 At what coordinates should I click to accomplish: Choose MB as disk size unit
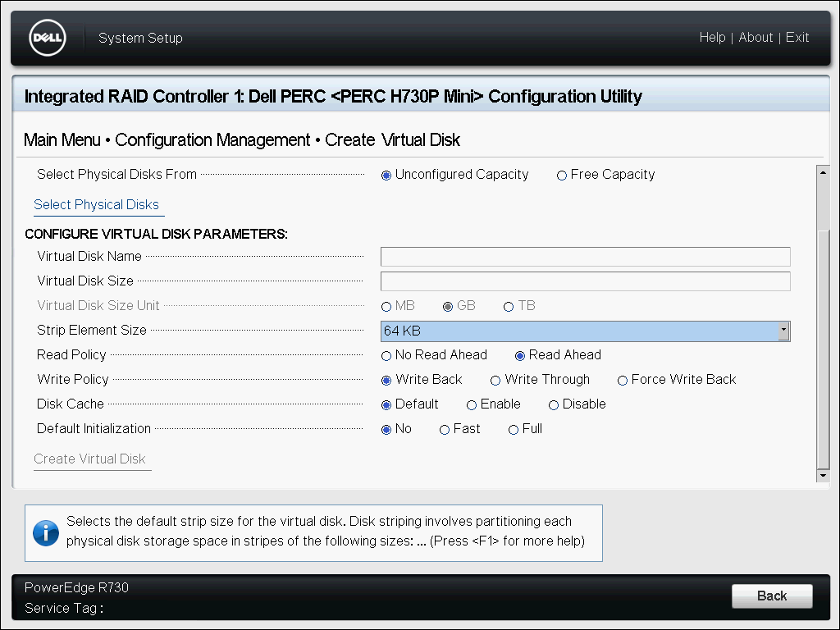386,307
